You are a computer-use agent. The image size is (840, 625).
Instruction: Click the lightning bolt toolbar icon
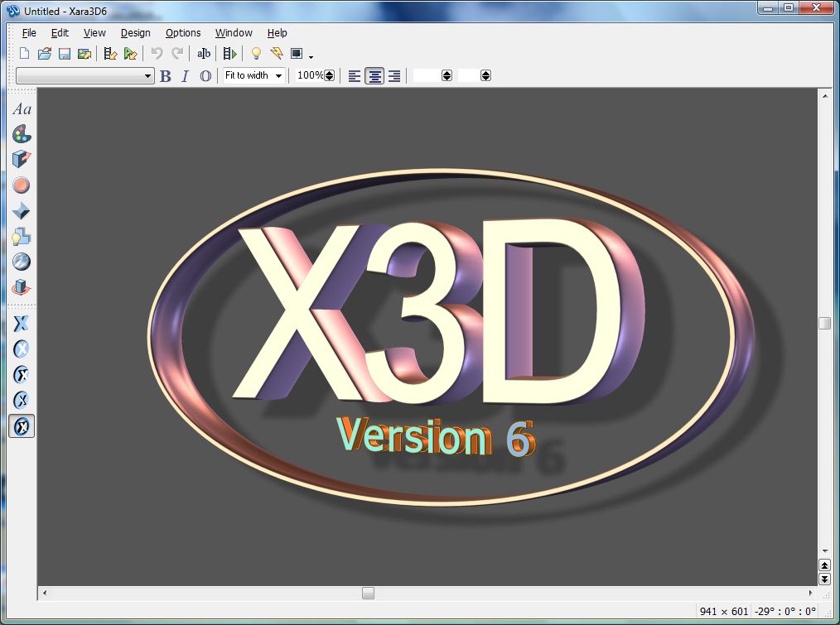coord(277,54)
